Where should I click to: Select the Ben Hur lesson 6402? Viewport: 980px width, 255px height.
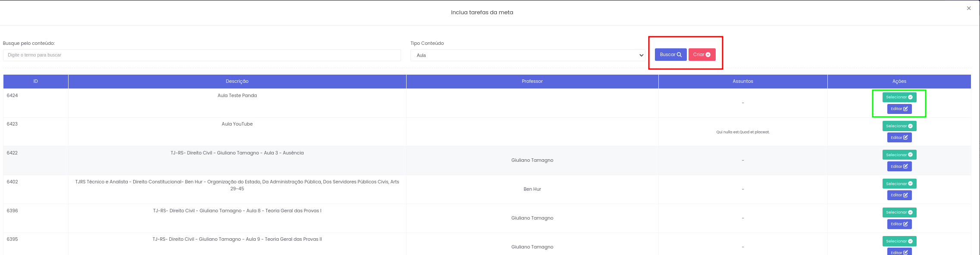point(899,184)
